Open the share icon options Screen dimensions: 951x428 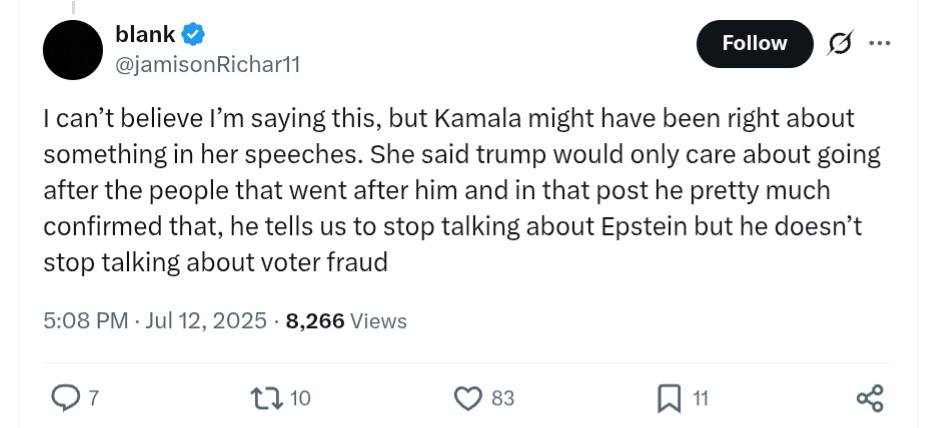[870, 399]
